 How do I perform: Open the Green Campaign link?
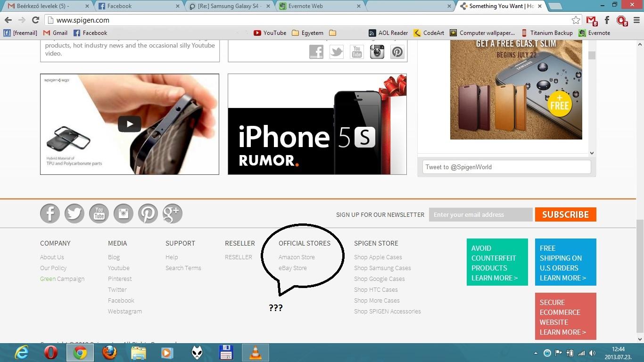click(x=62, y=279)
